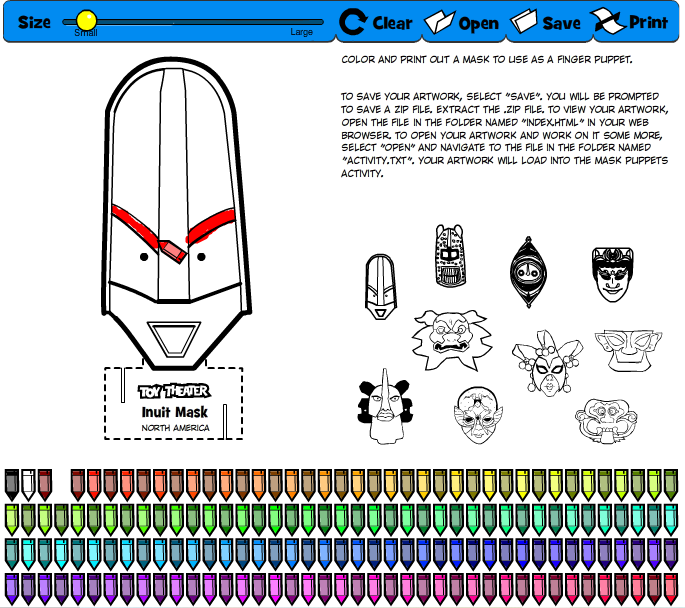Click the left eye dot on the large mask
Image resolution: width=685 pixels, height=608 pixels.
click(144, 257)
